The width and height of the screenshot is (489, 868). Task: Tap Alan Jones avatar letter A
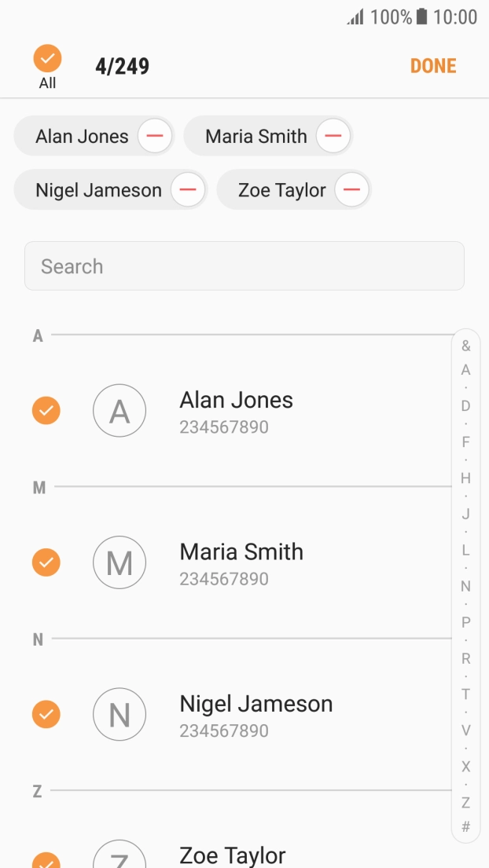coord(119,410)
